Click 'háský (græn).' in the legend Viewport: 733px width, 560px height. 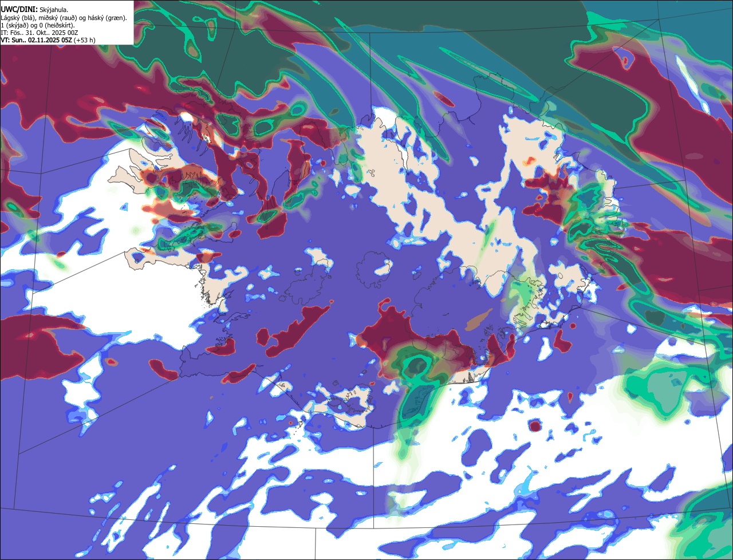107,18
